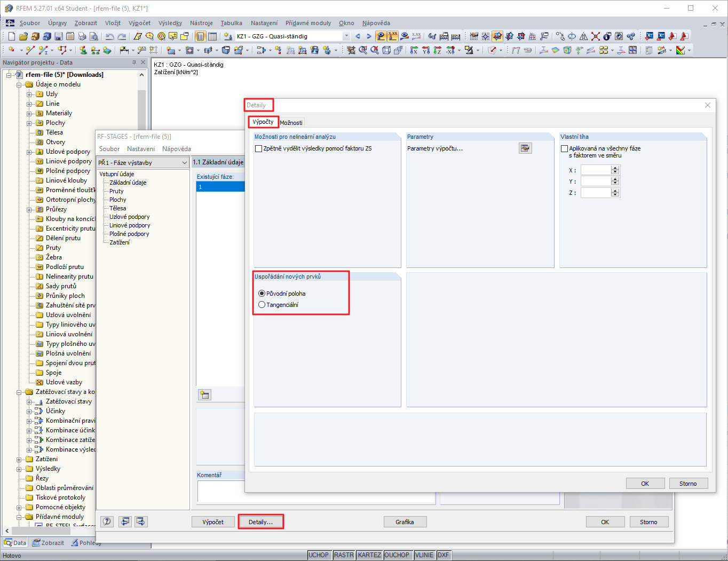Viewport: 728px width, 561px height.
Task: Click the info icon in top toolbar
Action: click(x=607, y=36)
